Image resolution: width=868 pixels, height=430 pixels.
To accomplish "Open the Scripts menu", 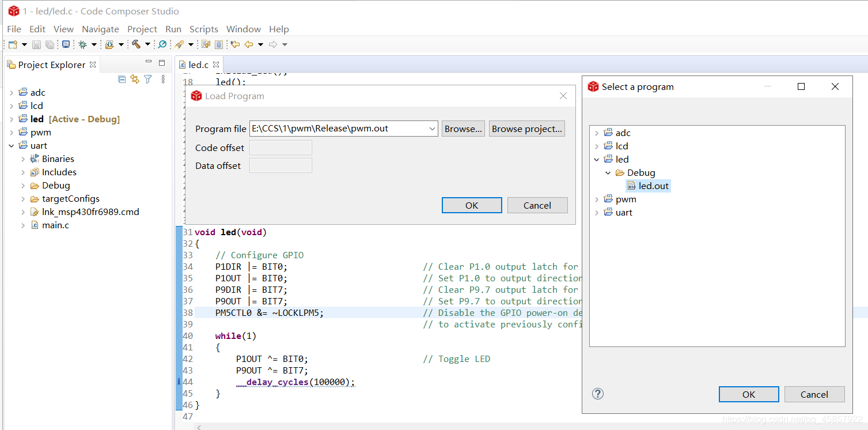I will [x=204, y=29].
